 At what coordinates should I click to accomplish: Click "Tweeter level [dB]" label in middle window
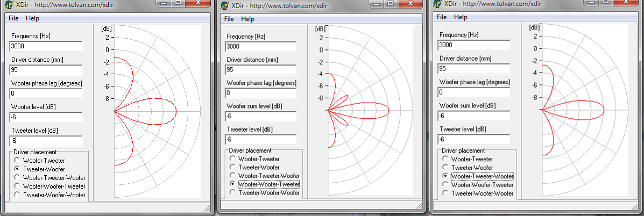point(249,129)
